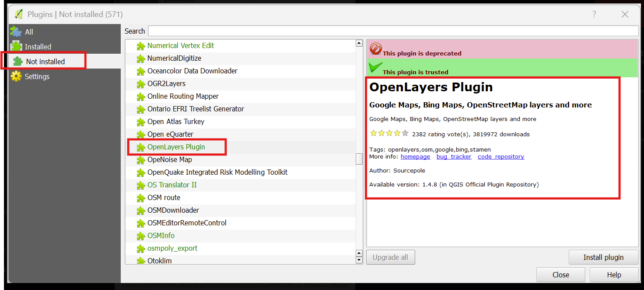Click puzzle icon beside OS Translator II
644x290 pixels.
(x=141, y=185)
